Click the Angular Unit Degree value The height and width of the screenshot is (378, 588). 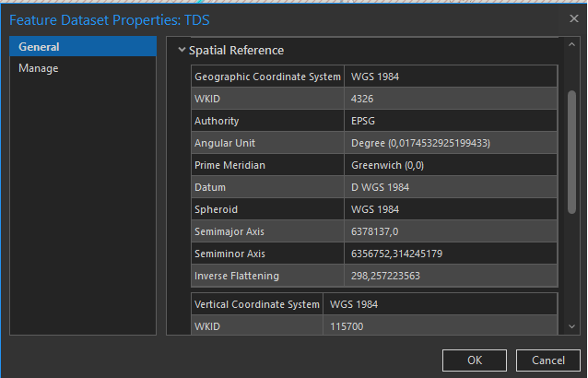(x=420, y=143)
